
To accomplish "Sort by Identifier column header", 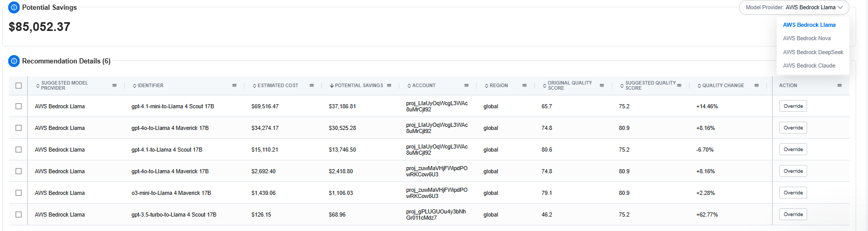I will click(x=148, y=86).
